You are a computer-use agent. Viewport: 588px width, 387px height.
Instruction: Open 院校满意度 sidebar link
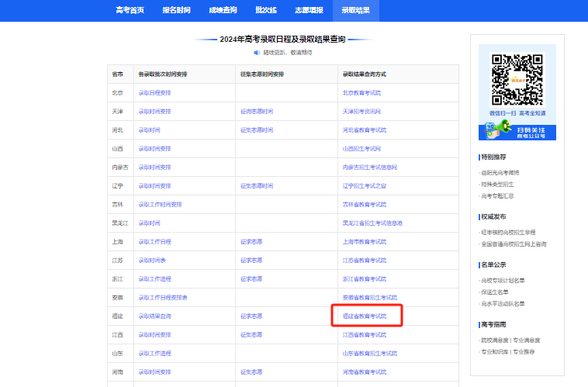[495, 340]
